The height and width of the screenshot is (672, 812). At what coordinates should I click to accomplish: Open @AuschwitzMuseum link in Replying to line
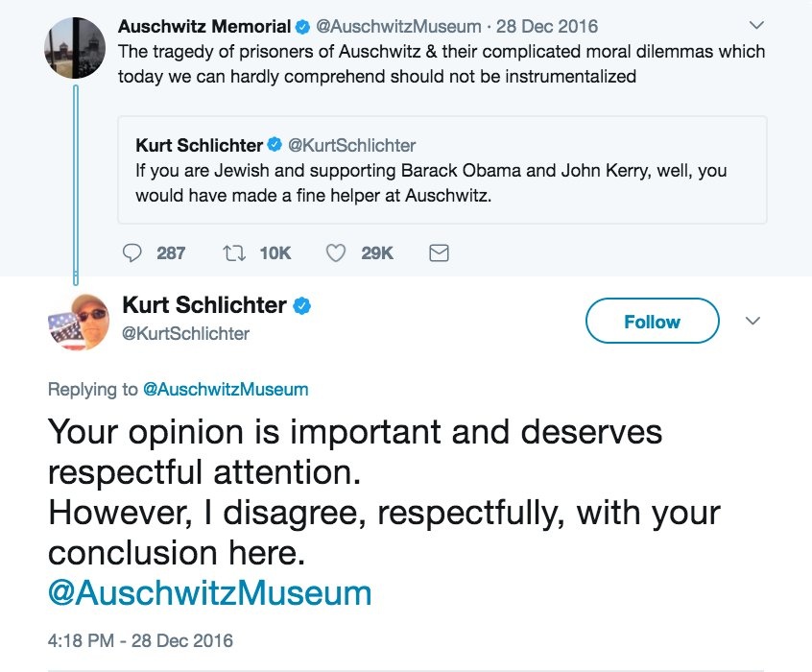pyautogui.click(x=226, y=390)
